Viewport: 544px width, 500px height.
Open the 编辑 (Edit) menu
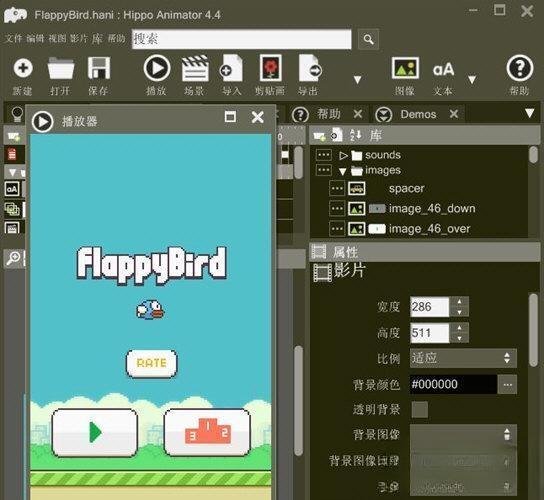point(35,38)
